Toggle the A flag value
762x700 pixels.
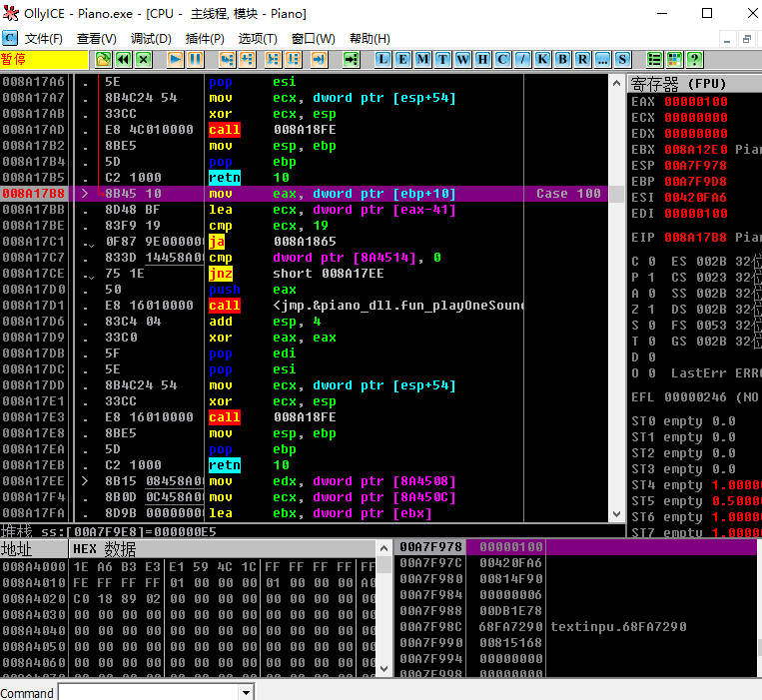pos(652,294)
